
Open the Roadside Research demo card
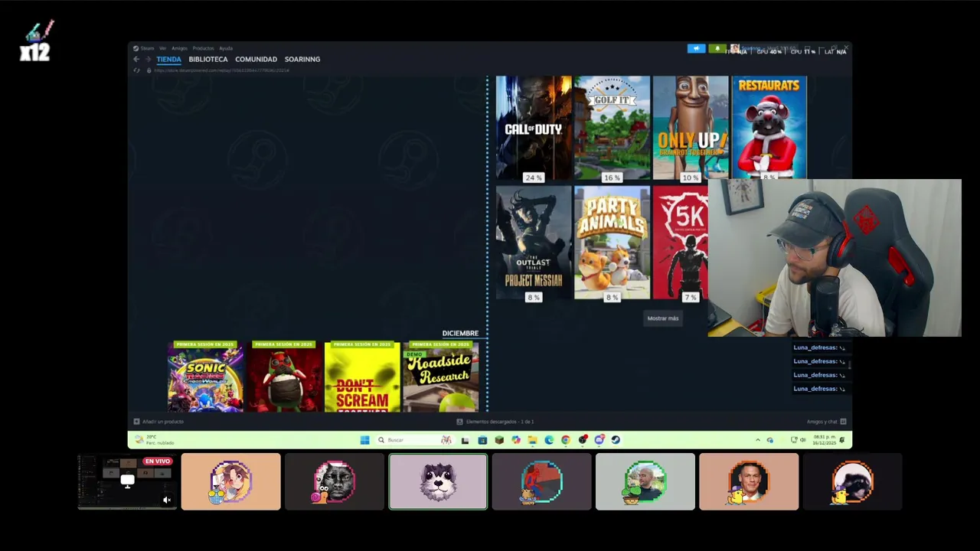pyautogui.click(x=440, y=377)
